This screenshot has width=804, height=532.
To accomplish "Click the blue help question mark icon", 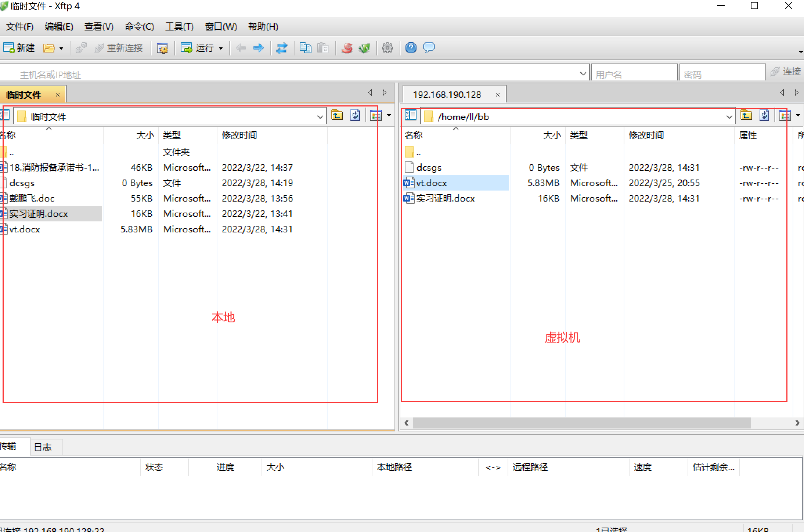I will 411,48.
